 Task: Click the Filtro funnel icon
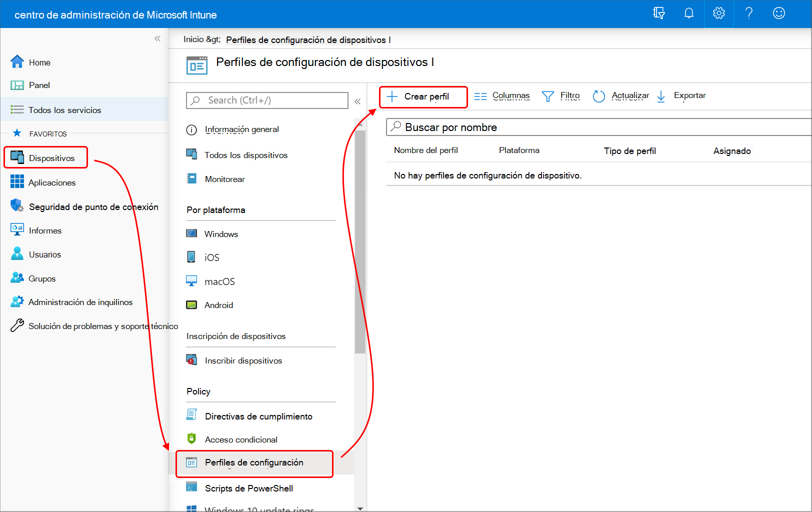548,96
